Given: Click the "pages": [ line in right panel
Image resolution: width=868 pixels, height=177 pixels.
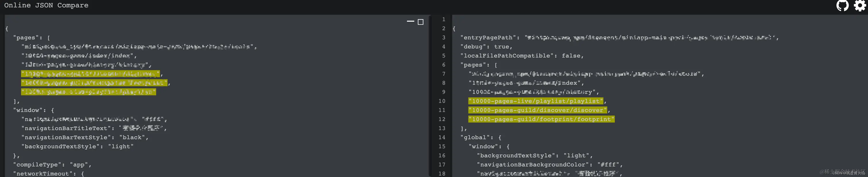Looking at the screenshot, I should pyautogui.click(x=479, y=65).
